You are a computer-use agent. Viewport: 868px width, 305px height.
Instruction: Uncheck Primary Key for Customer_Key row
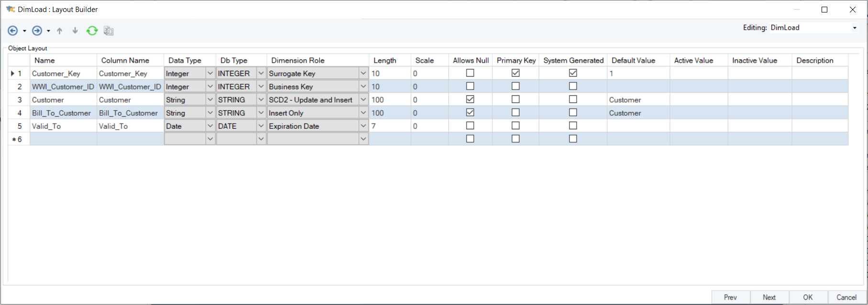click(x=515, y=73)
